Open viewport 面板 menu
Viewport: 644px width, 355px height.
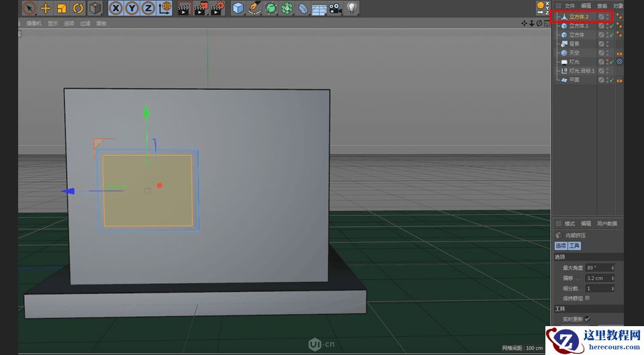[x=101, y=23]
